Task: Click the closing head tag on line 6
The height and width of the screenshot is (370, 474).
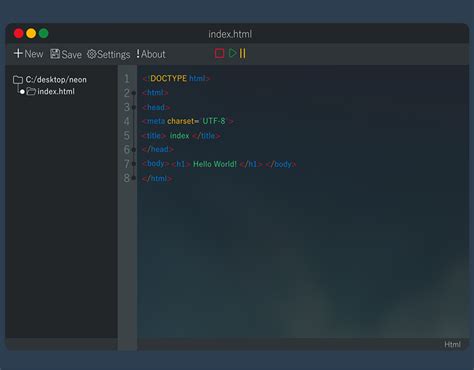Action: click(x=158, y=149)
